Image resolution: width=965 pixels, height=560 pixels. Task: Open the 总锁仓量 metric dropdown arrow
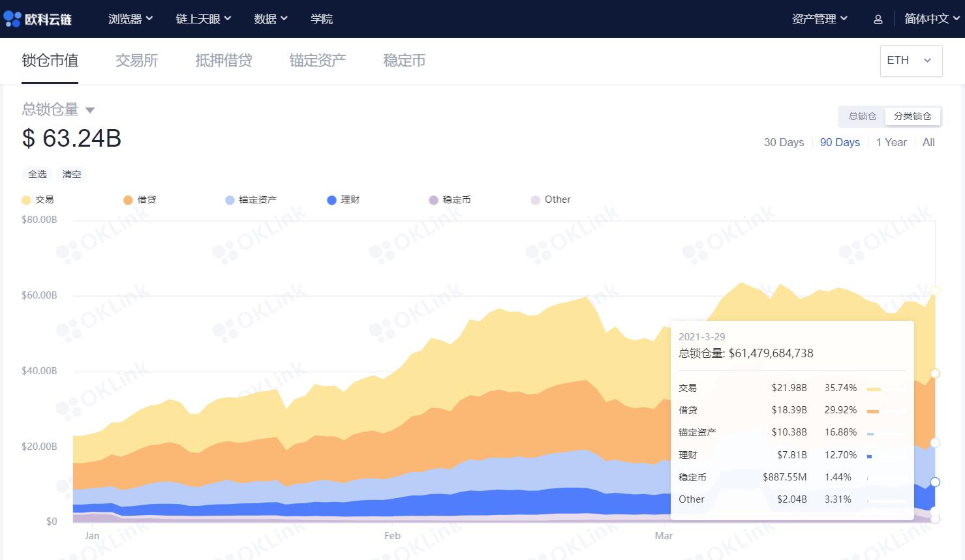pos(90,110)
